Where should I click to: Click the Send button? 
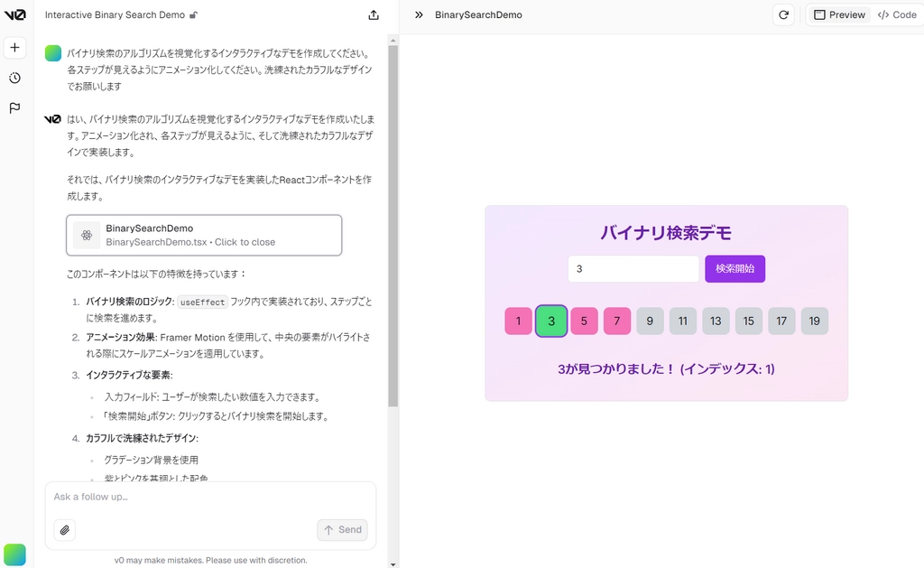(x=342, y=530)
